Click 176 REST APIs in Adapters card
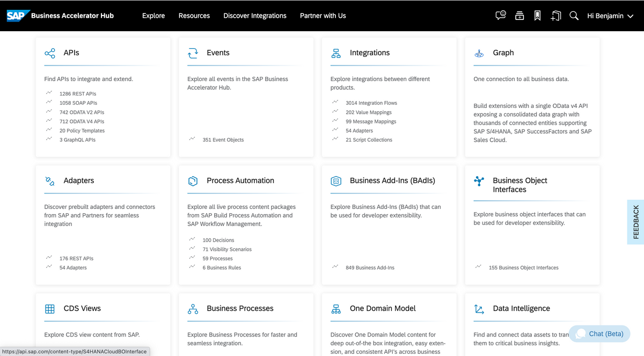This screenshot has width=644, height=356. pyautogui.click(x=76, y=258)
